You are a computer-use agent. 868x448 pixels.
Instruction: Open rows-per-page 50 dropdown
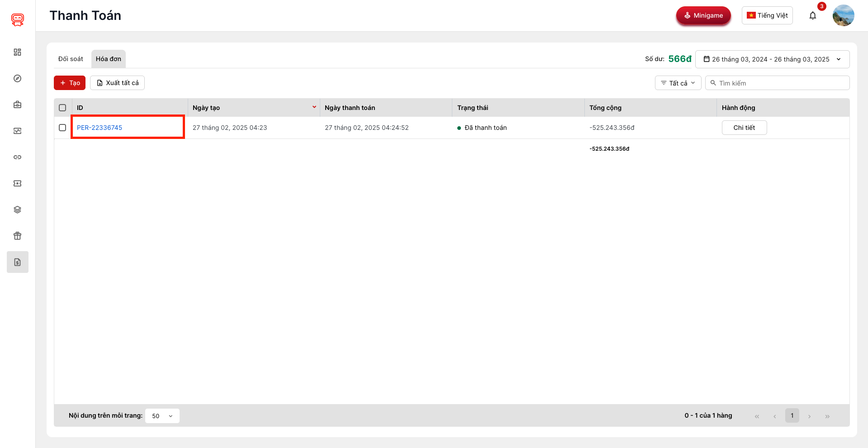click(x=162, y=416)
